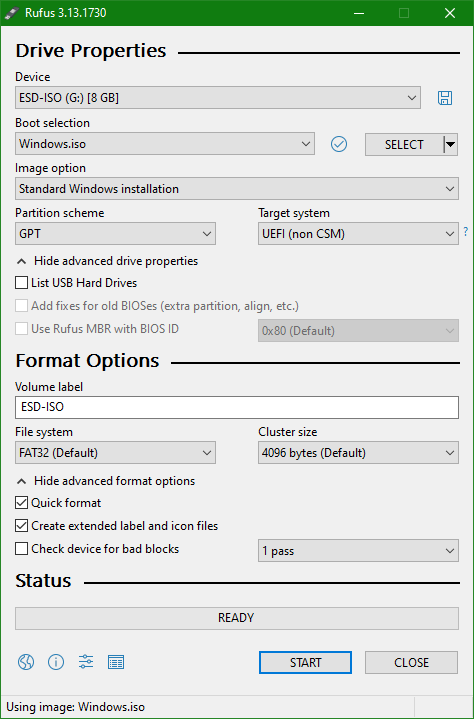Close the Rufus window with the X
Viewport: 474px width, 719px height.
[x=450, y=13]
